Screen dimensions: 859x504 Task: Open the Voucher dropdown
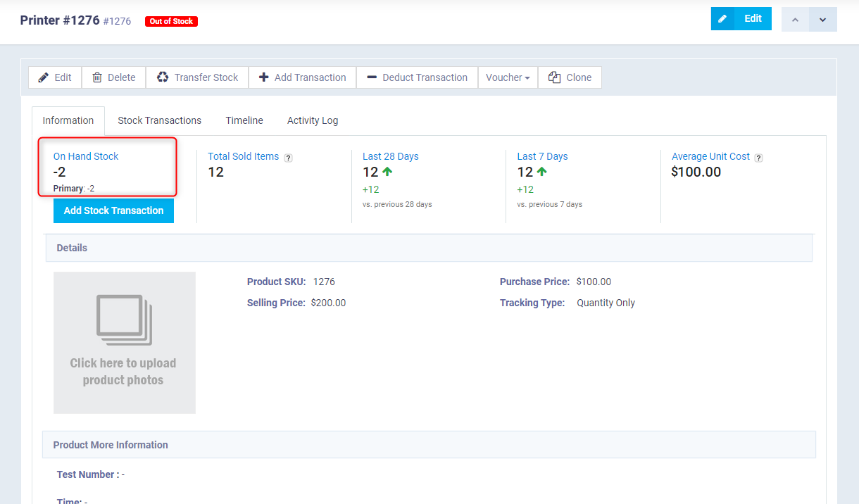pyautogui.click(x=508, y=77)
